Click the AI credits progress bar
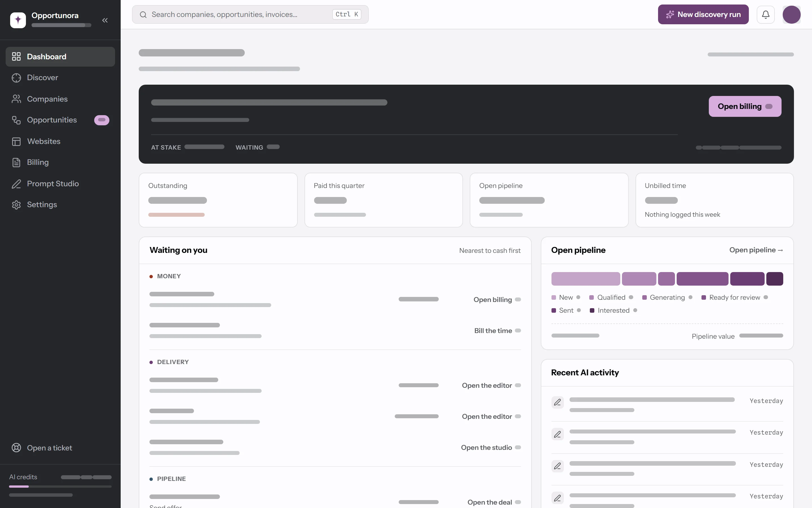 (x=60, y=487)
